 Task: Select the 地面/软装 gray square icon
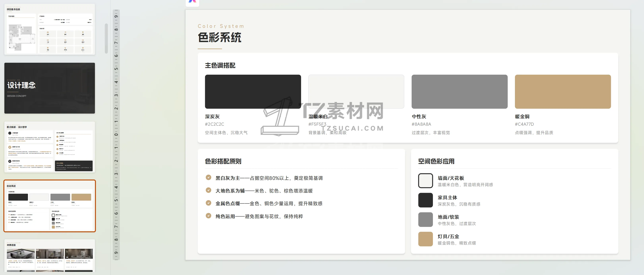[x=425, y=219]
